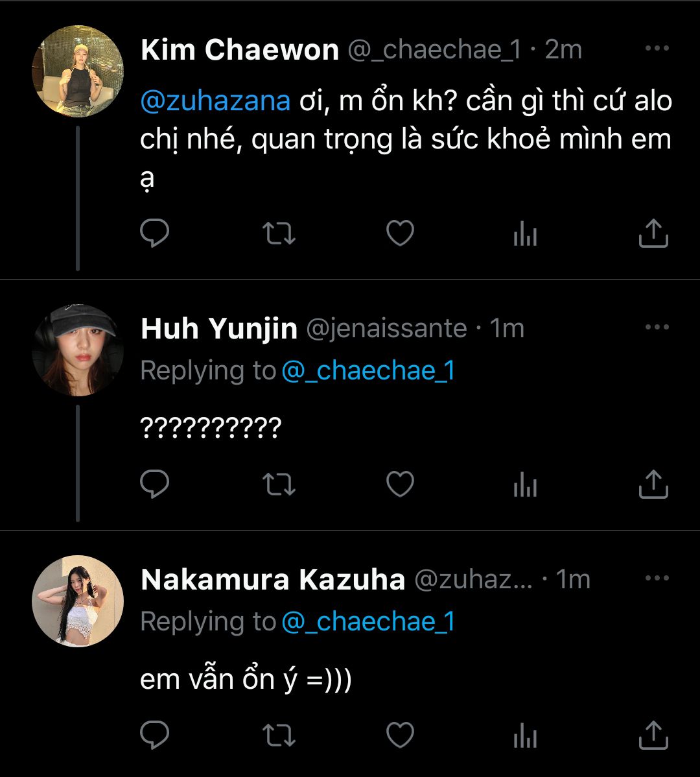This screenshot has height=777, width=700.
Task: Open Nakamura Kazuha's profile name
Action: tap(273, 580)
